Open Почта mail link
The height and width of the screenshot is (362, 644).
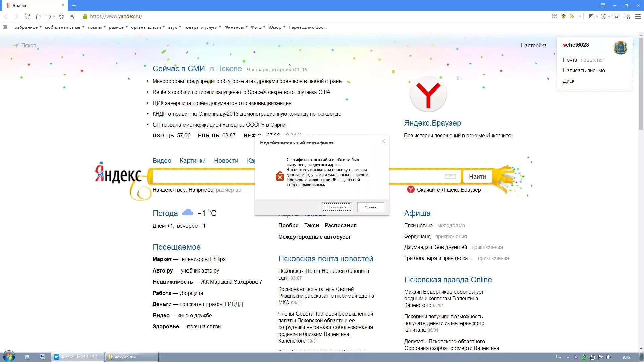pyautogui.click(x=570, y=60)
